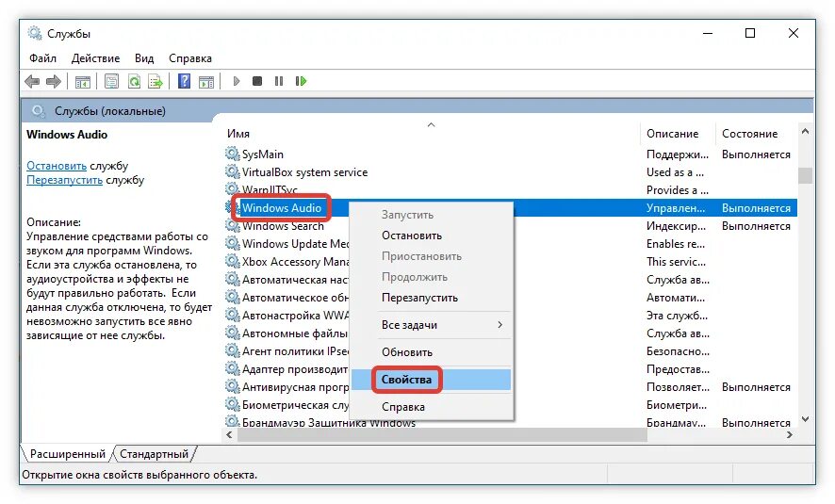The width and height of the screenshot is (835, 504).
Task: Expand the Все задачи submenu arrow
Action: (x=499, y=325)
